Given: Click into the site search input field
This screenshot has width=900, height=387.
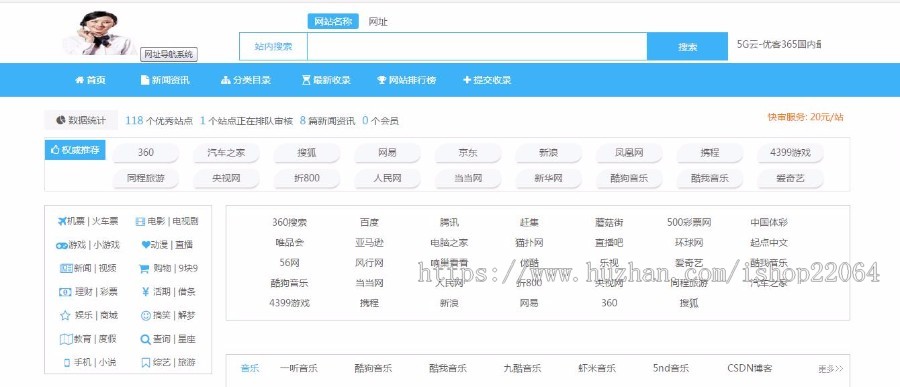Looking at the screenshot, I should pos(477,47).
